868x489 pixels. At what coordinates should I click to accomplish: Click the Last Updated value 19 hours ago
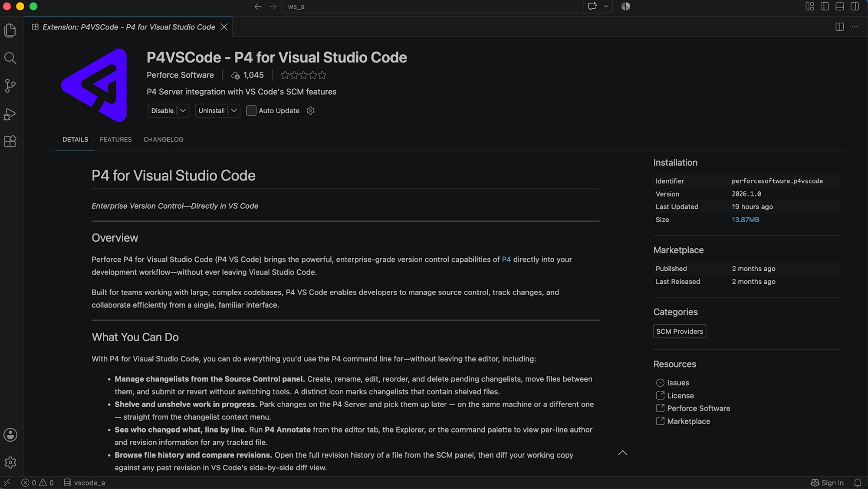[x=752, y=207]
